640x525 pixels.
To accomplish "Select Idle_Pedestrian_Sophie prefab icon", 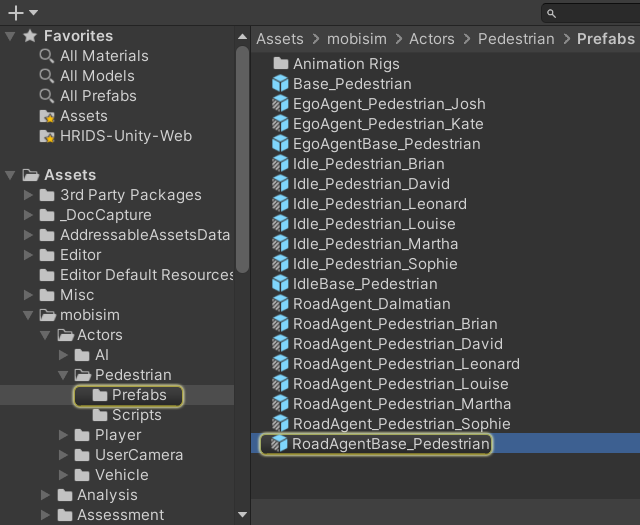I will (280, 264).
